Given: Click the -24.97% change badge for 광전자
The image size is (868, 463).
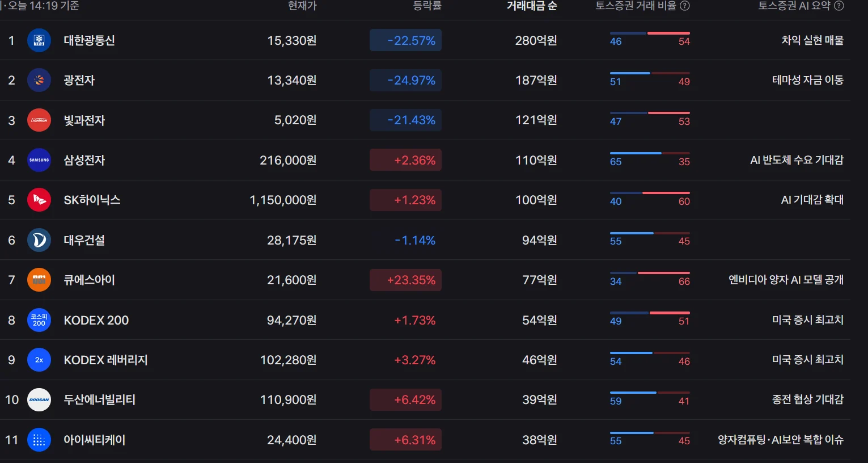Looking at the screenshot, I should [x=406, y=81].
